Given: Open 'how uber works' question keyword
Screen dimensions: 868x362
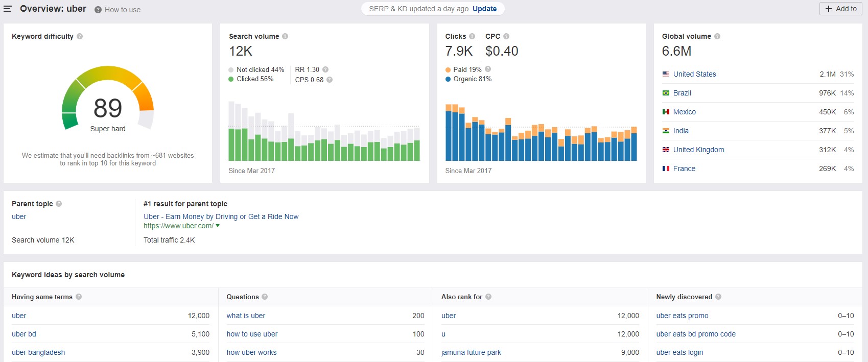Looking at the screenshot, I should click(251, 352).
